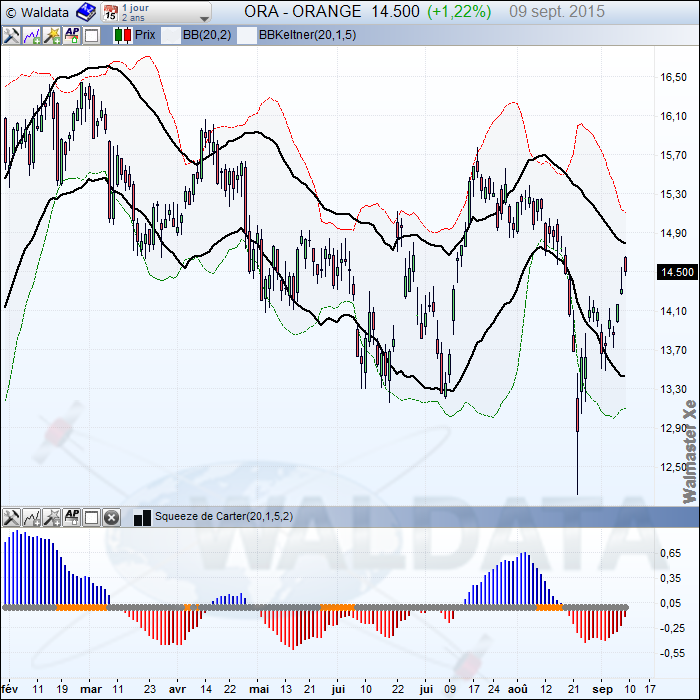Add an indicator to the squeeze panel
The width and height of the screenshot is (700, 700).
click(32, 517)
